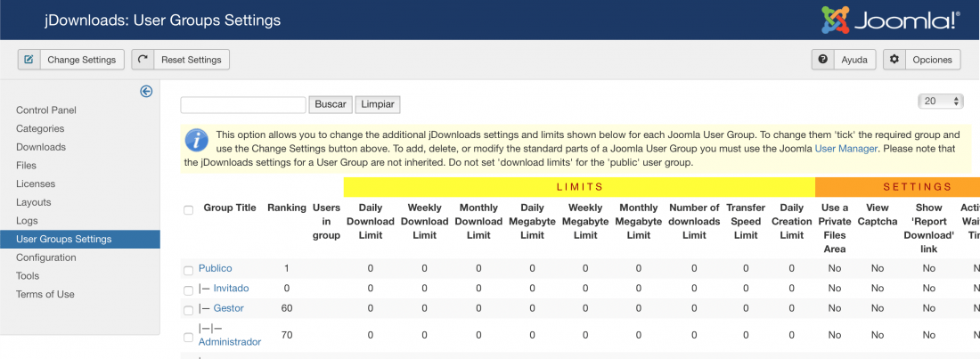980x359 pixels.
Task: Open Downloads in sidebar
Action: [x=41, y=147]
